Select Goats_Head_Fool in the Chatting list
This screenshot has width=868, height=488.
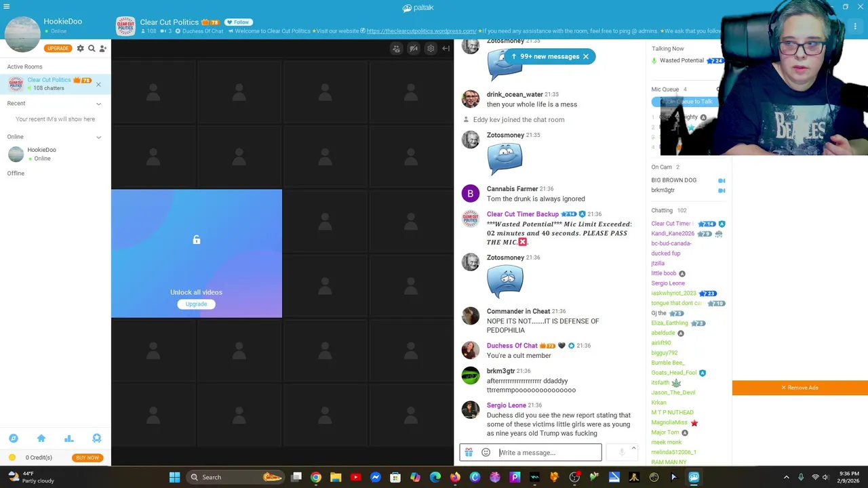[x=674, y=373]
